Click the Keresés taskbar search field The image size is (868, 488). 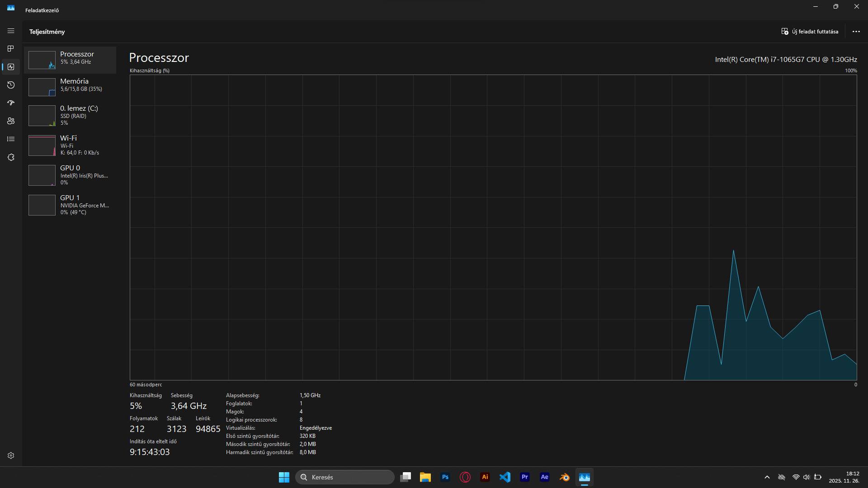pos(344,477)
